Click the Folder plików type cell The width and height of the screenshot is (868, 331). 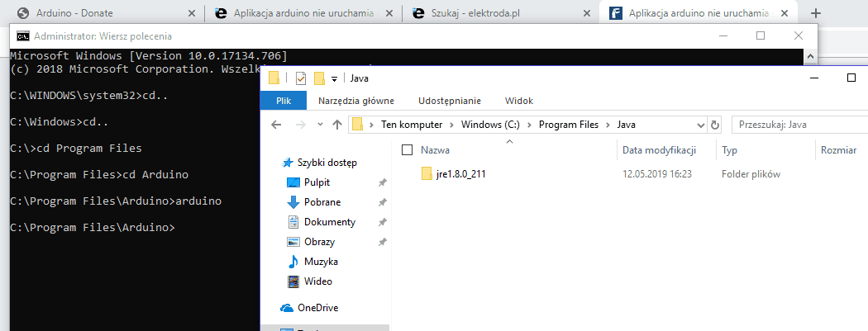tap(751, 174)
